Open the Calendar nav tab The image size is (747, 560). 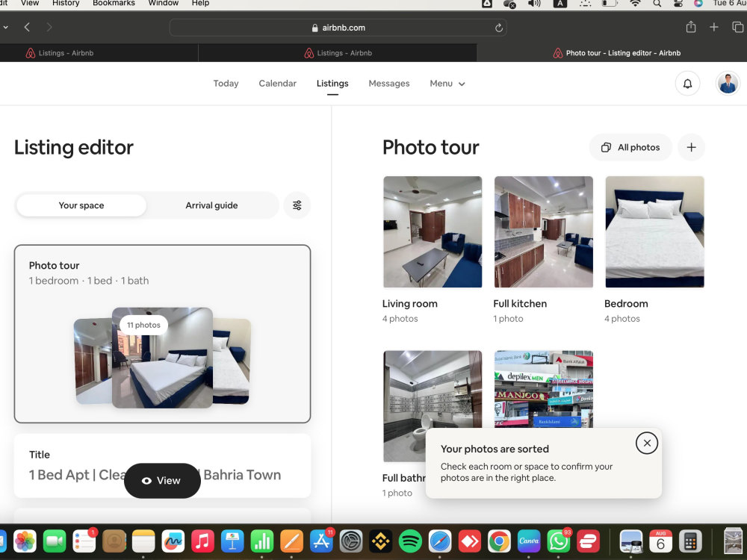[x=277, y=84]
